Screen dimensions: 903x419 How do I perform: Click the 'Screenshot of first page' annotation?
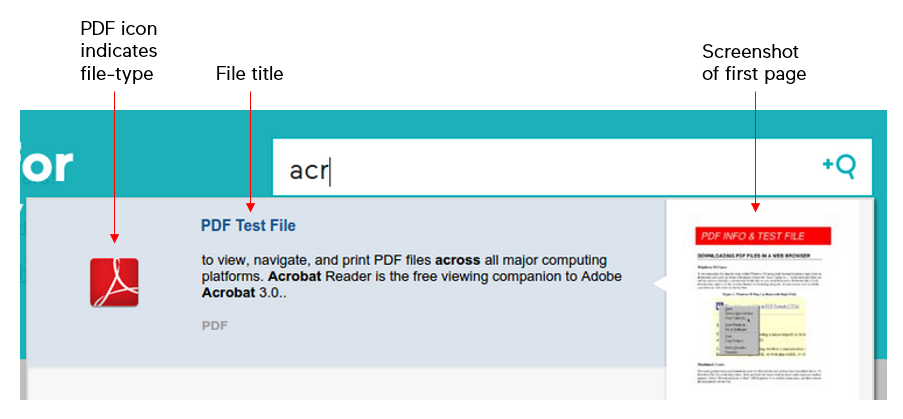tap(754, 62)
